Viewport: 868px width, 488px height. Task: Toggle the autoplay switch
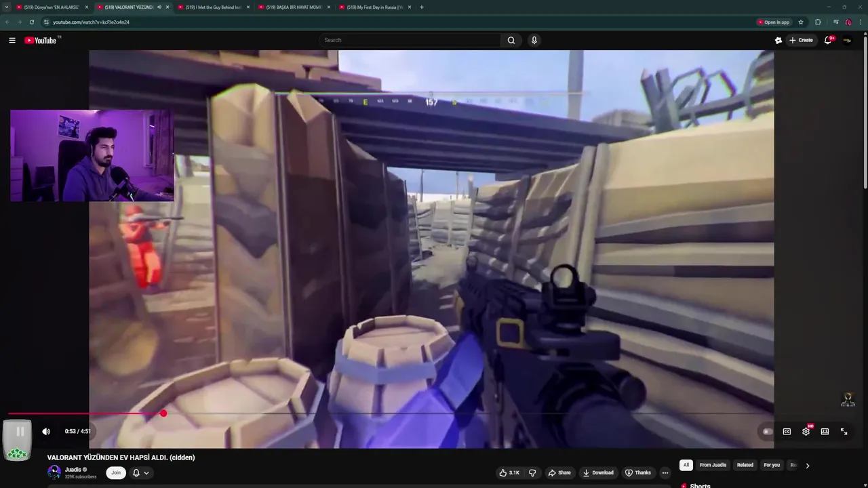[x=768, y=432]
